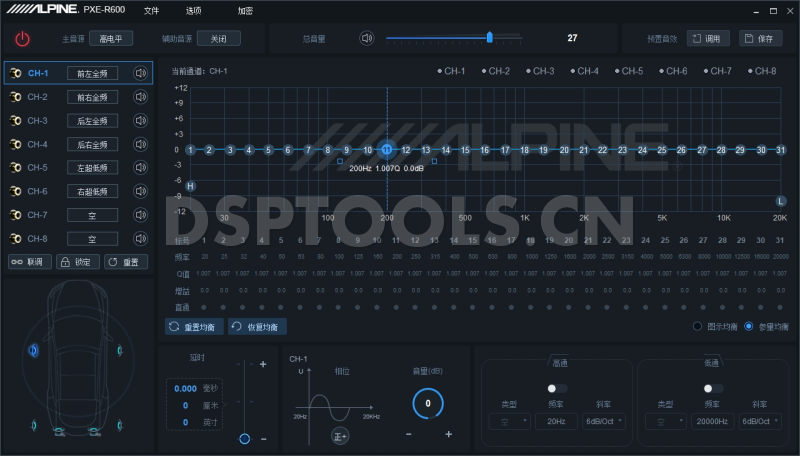
Task: Open low-pass 6dB/Oct slope dropdown
Action: 760,421
